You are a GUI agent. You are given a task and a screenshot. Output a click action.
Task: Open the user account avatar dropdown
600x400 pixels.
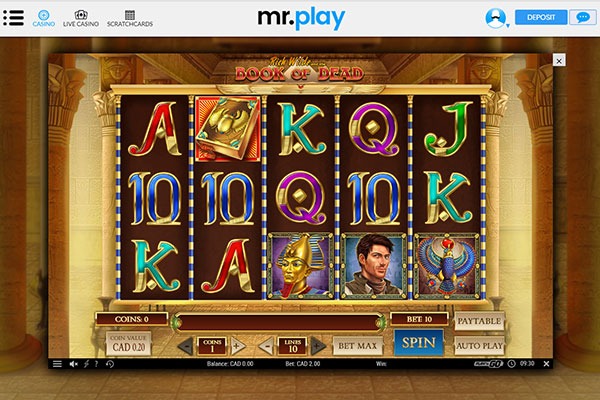(x=496, y=18)
